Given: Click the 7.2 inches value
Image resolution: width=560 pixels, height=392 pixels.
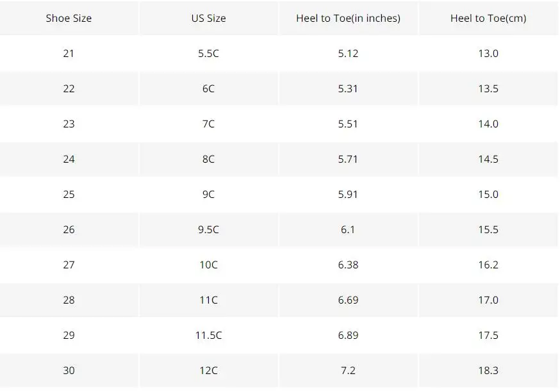Looking at the screenshot, I should pyautogui.click(x=348, y=371).
